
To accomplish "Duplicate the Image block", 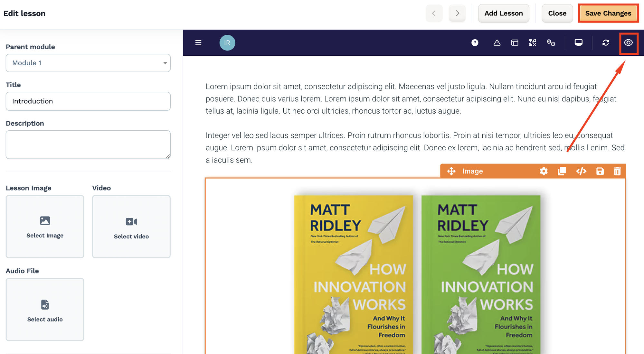I will [562, 171].
